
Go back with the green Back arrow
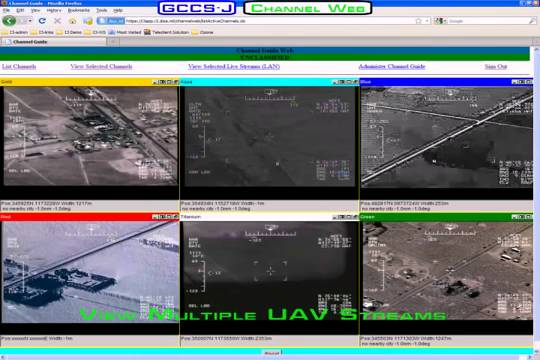[9, 21]
